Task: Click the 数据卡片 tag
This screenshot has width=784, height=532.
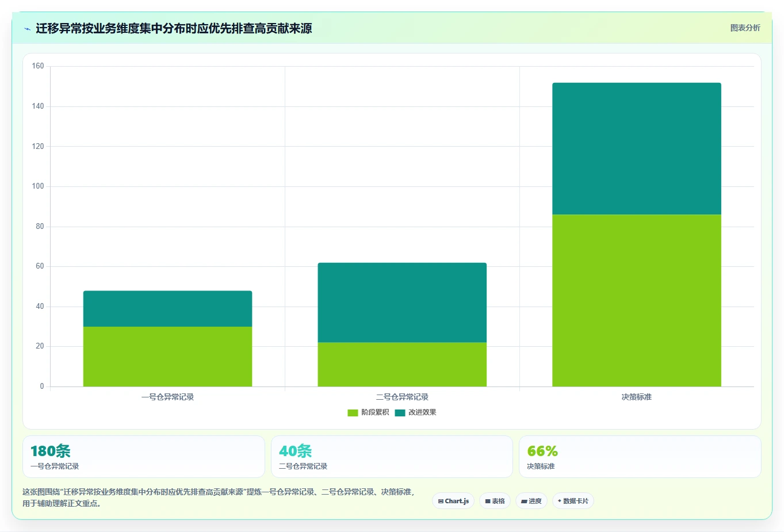Action: tap(573, 501)
